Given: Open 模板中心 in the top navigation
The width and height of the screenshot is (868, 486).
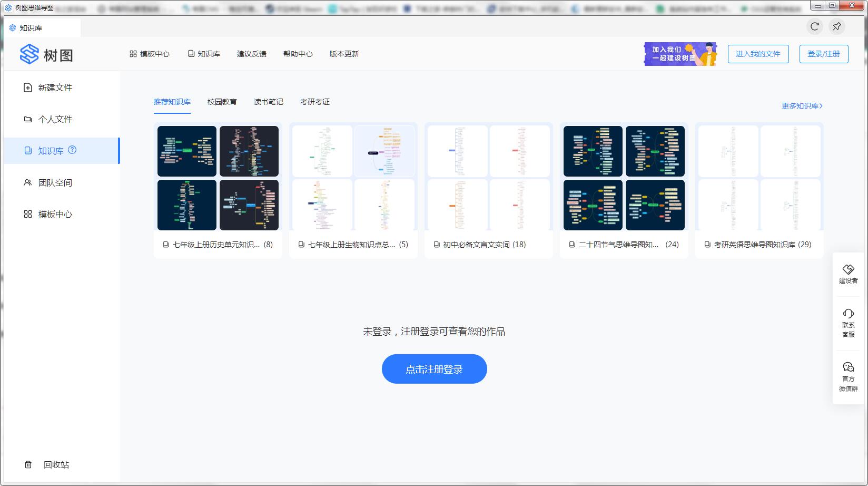Looking at the screenshot, I should (x=150, y=54).
